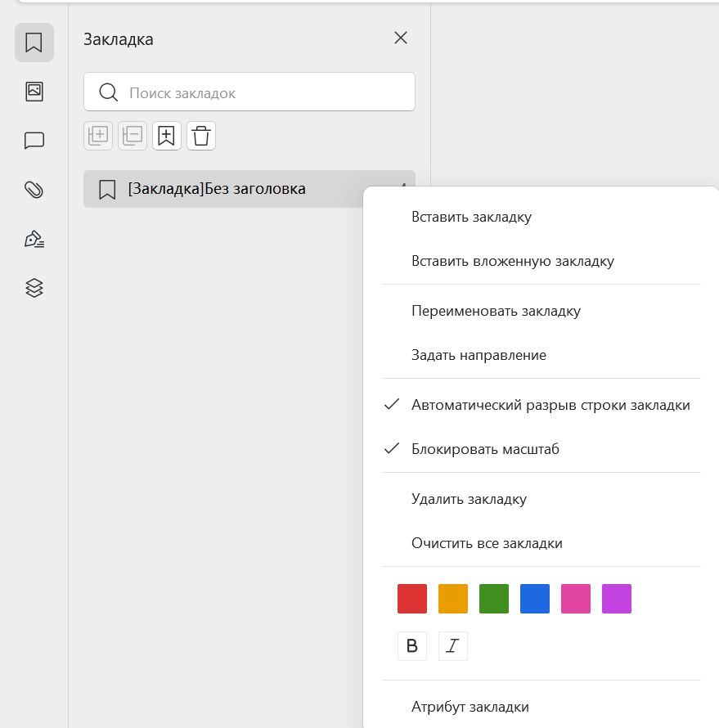
Task: Pick the green bookmark color swatch
Action: click(x=494, y=598)
